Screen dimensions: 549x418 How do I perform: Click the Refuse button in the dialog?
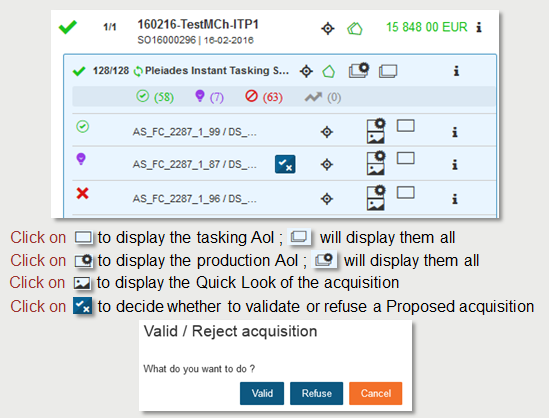317,393
